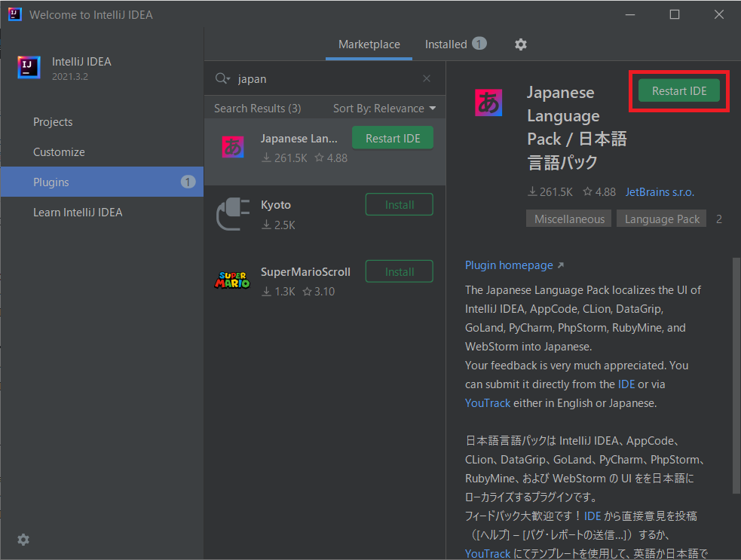Image resolution: width=741 pixels, height=560 pixels.
Task: Open the IDE link in English description
Action: (626, 384)
